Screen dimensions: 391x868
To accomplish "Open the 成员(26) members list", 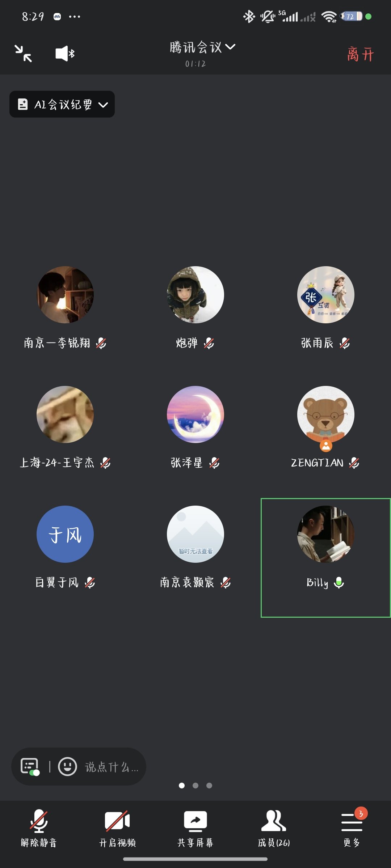I will [x=274, y=828].
